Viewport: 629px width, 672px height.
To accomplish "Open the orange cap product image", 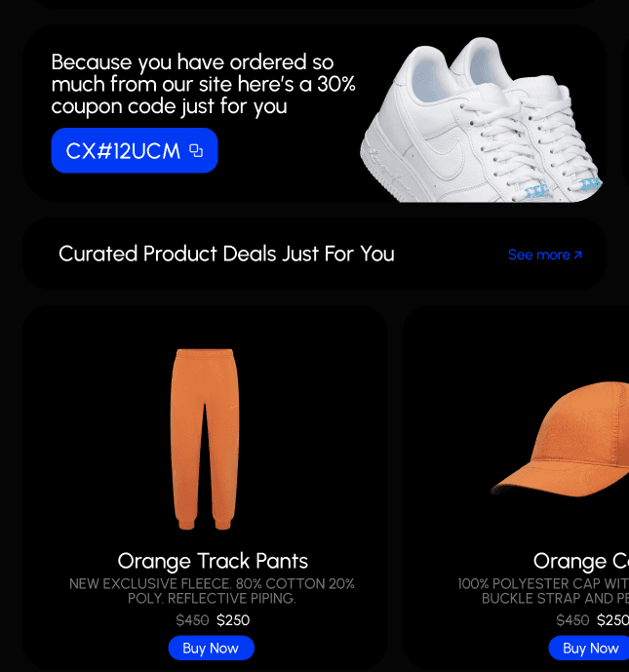I will [x=561, y=439].
